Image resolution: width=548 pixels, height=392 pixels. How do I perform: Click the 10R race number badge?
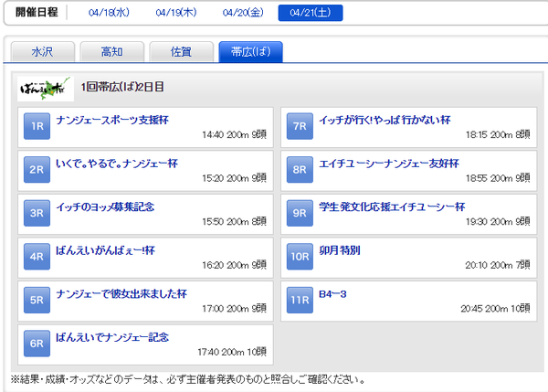(x=300, y=257)
